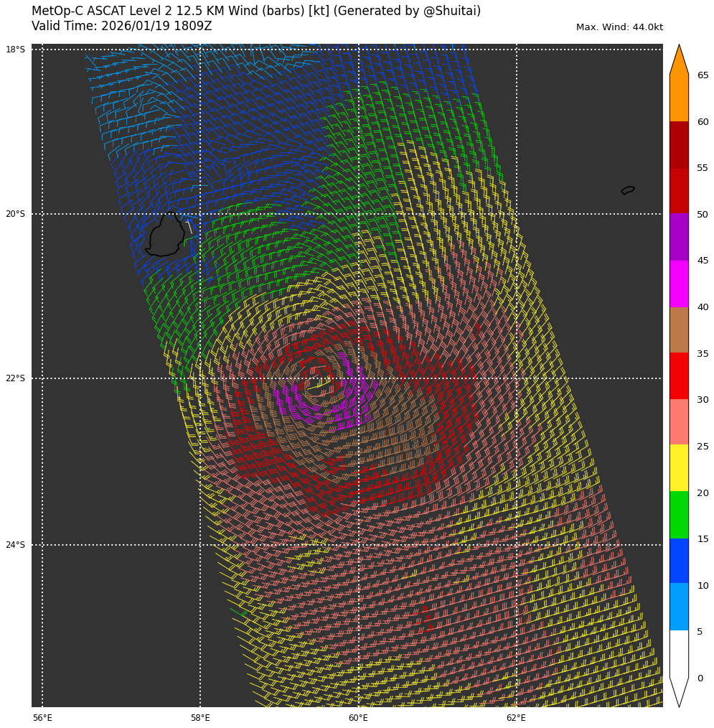The image size is (714, 728).
Task: Click the magenta 40-45 kt colorbar segment
Action: 679,284
